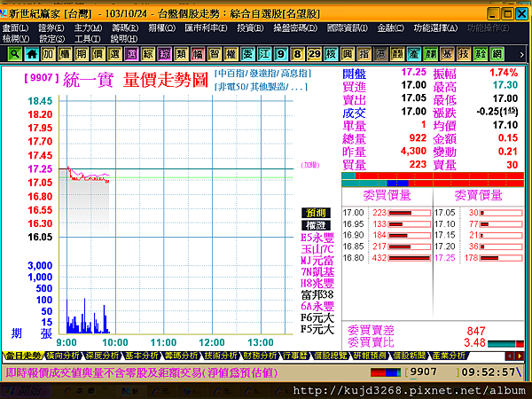This screenshot has height=399, width=532.
Task: Select the cyan 核 toolbar icon
Action: [331, 54]
